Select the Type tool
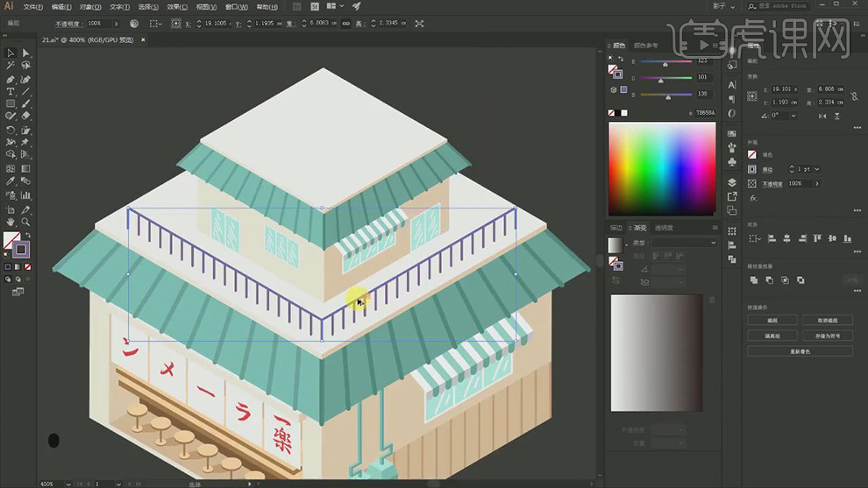This screenshot has height=488, width=868. pos(11,91)
